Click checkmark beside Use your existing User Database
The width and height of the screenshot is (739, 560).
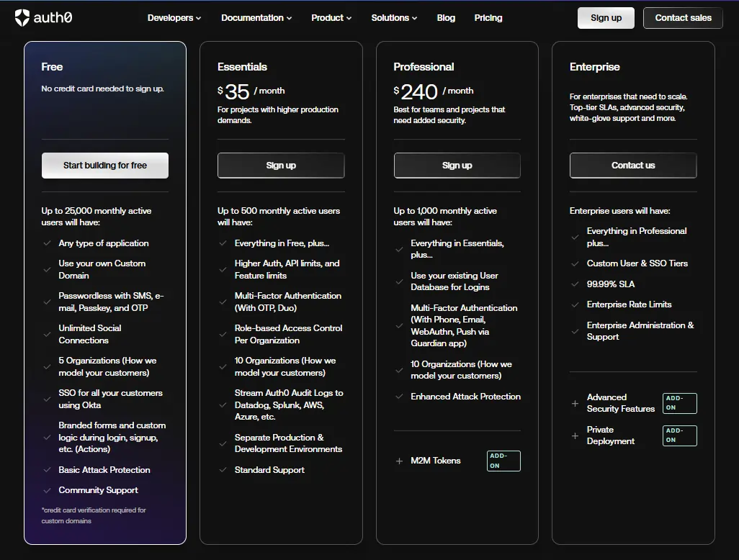click(399, 281)
